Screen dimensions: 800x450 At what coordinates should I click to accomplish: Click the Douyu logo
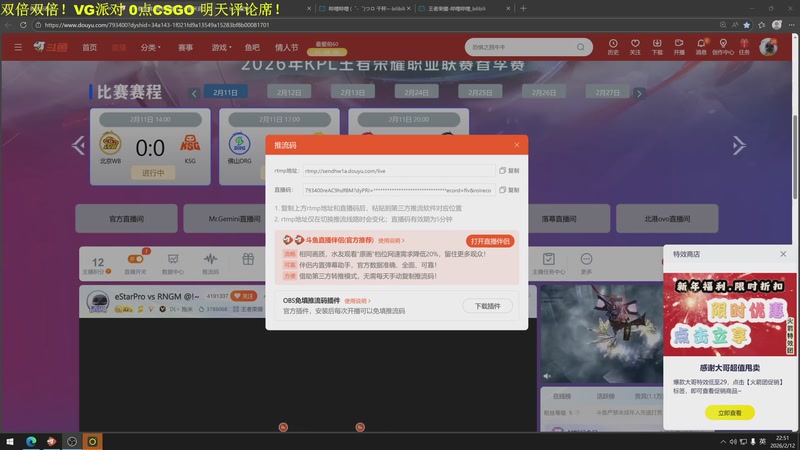(51, 47)
